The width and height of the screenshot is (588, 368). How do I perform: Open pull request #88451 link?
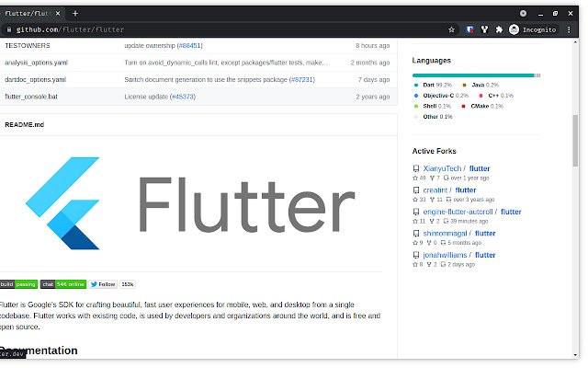pyautogui.click(x=190, y=45)
